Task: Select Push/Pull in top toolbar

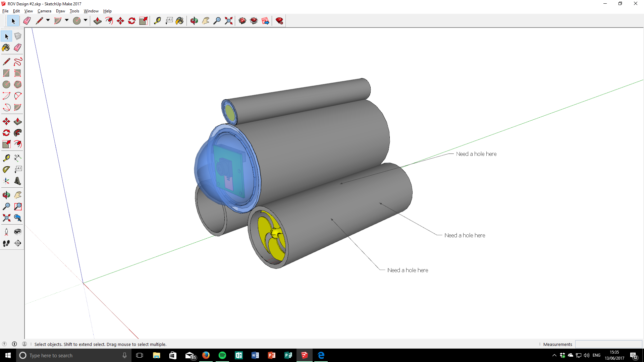Action: (98, 21)
